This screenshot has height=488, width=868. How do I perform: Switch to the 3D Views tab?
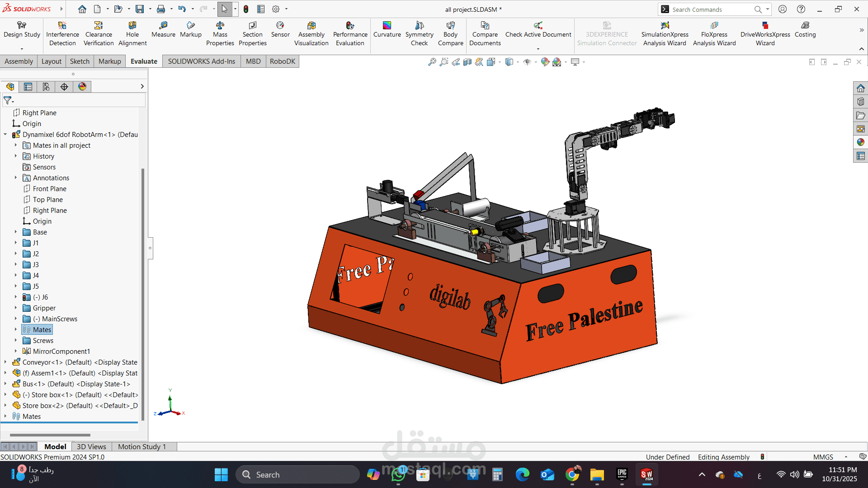(91, 446)
